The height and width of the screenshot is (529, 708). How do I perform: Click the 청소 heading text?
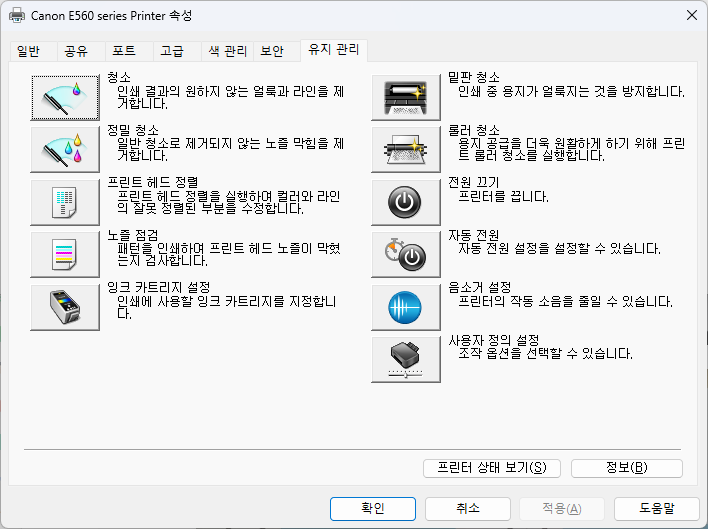click(119, 77)
